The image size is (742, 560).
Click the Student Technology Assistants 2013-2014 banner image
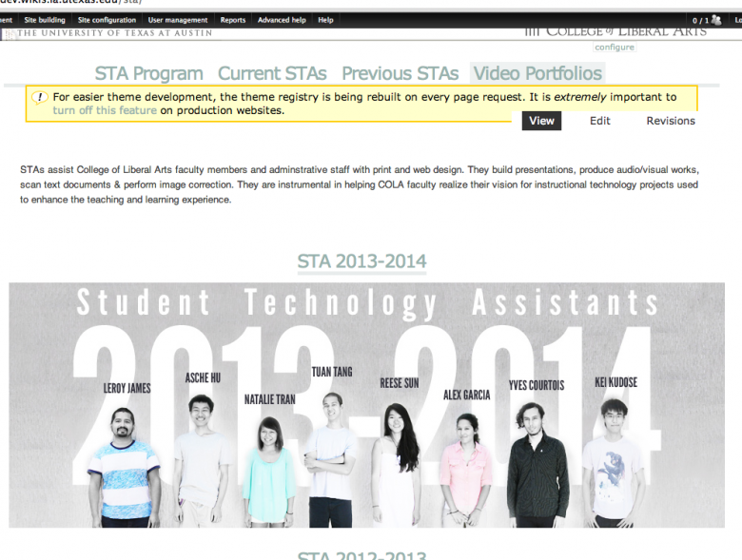click(366, 405)
